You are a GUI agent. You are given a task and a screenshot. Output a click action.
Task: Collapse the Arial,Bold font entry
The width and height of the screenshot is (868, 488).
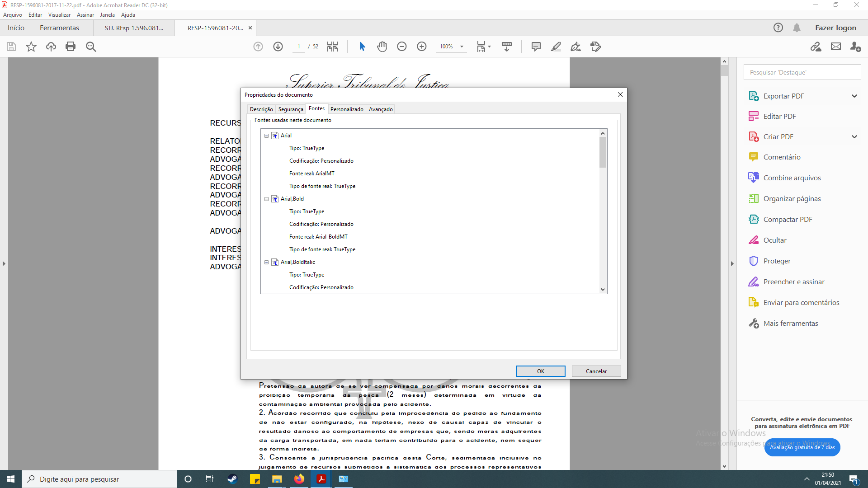coord(266,199)
